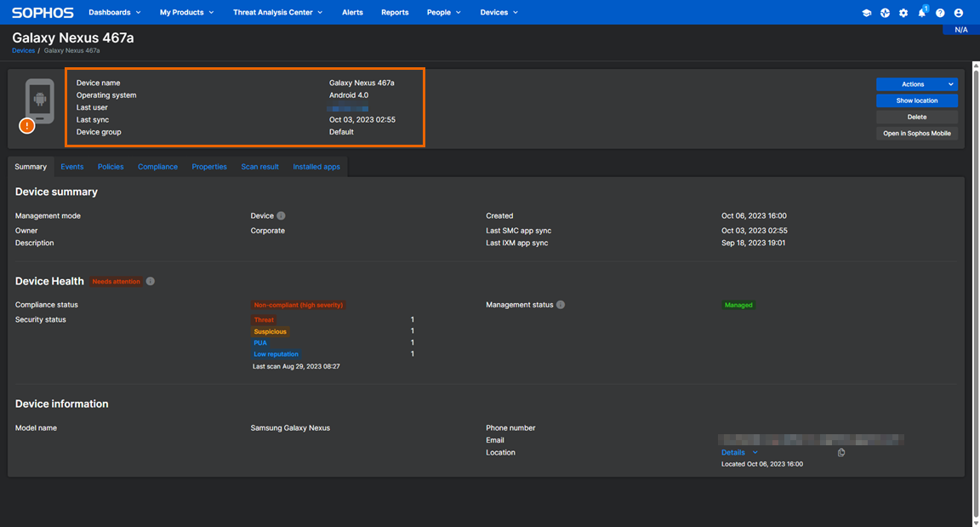The height and width of the screenshot is (527, 980).
Task: Click the Show location button
Action: [916, 100]
